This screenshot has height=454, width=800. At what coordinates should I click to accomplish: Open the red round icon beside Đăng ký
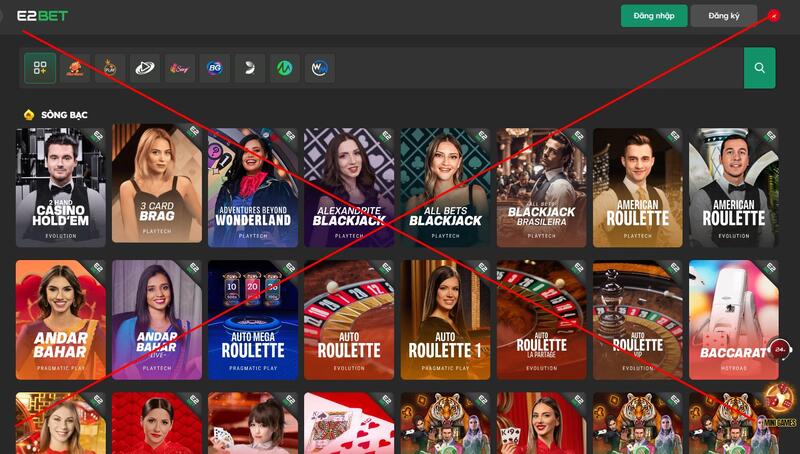774,16
